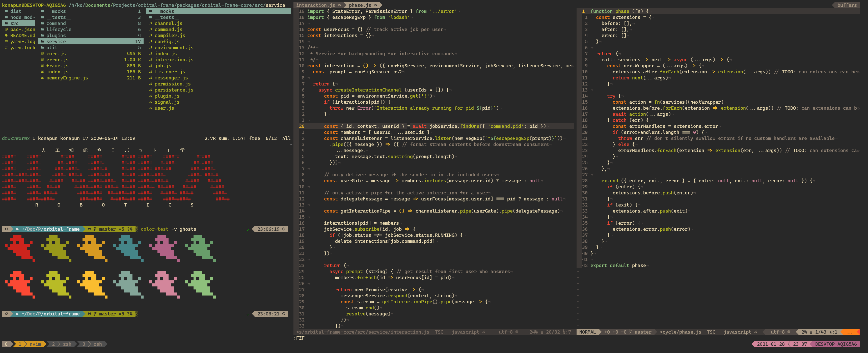Click the yarn.lock file icon

pos(6,47)
